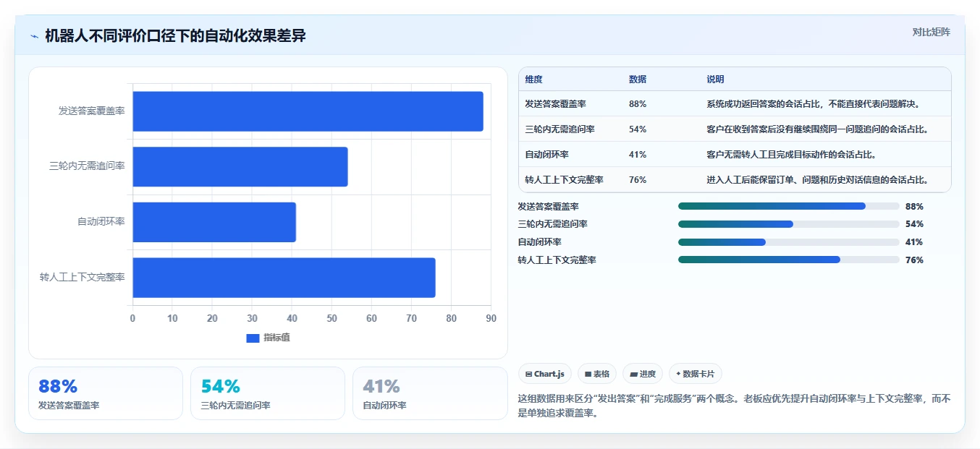The image size is (980, 449).
Task: Click 发送答案覆盖率 cell in the table
Action: pos(556,104)
